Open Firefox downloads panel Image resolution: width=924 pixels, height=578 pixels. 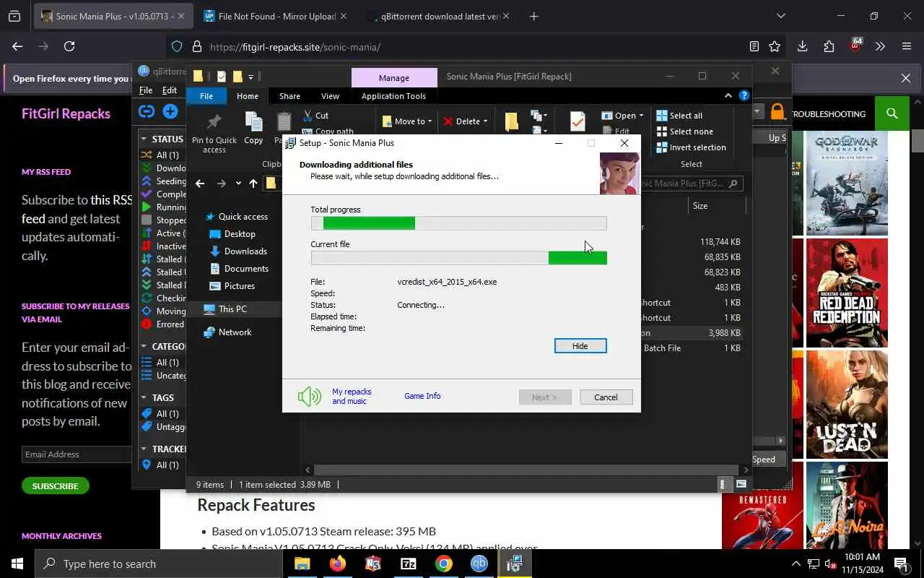click(x=802, y=46)
